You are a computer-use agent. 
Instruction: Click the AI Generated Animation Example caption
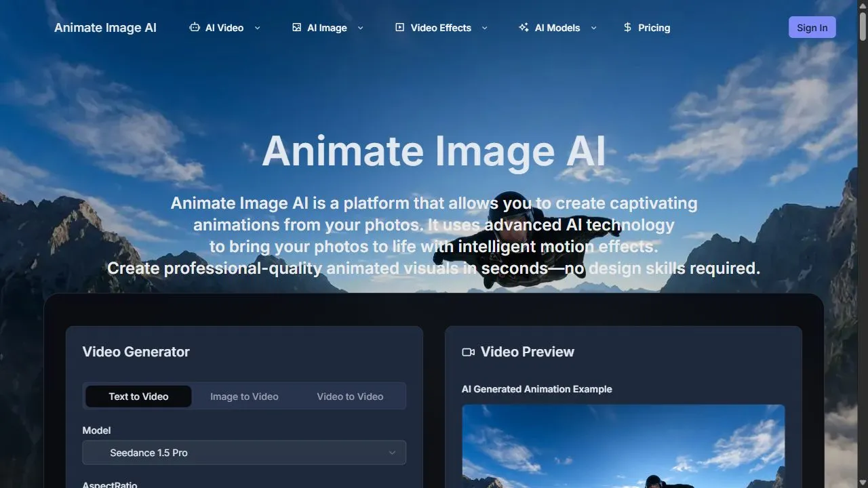coord(536,389)
